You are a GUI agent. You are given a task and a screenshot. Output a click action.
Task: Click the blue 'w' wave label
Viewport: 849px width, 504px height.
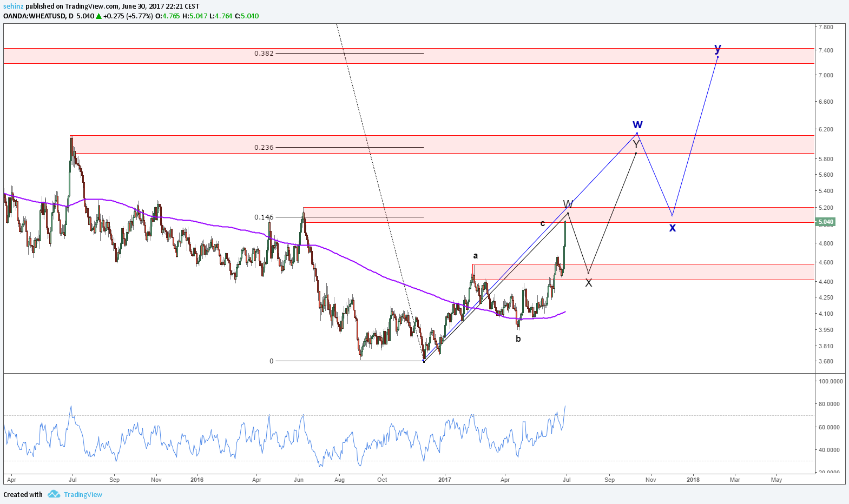pos(637,124)
